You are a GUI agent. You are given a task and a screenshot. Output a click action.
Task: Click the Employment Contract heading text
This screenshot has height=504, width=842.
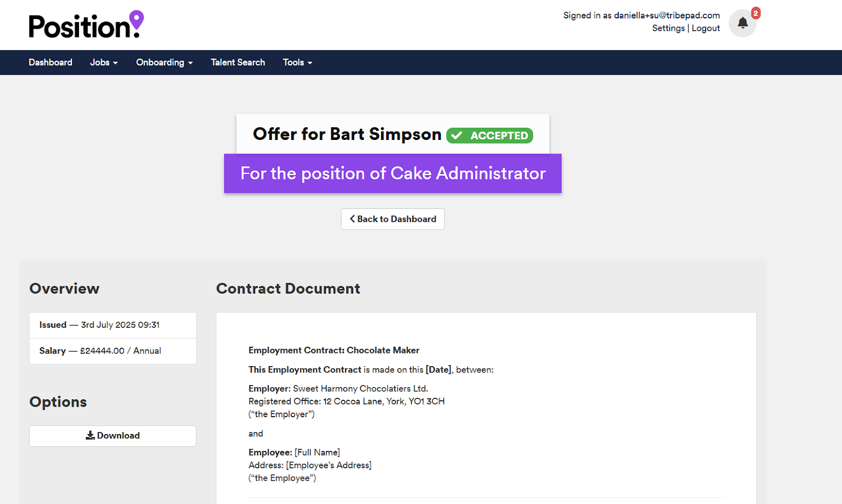click(x=334, y=350)
